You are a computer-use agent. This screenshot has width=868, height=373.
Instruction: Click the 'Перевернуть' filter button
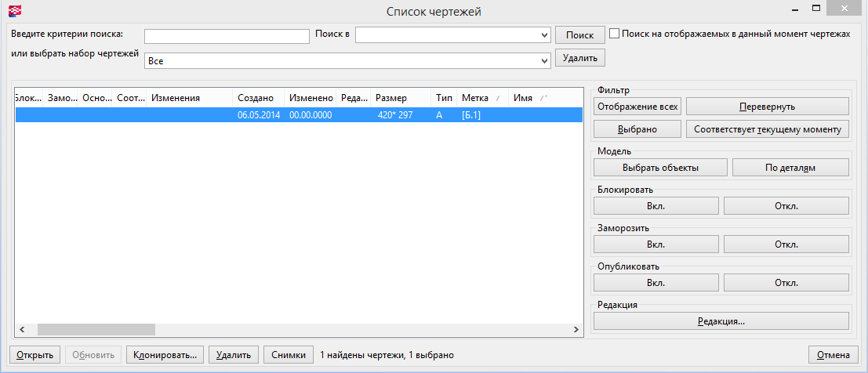(x=768, y=107)
